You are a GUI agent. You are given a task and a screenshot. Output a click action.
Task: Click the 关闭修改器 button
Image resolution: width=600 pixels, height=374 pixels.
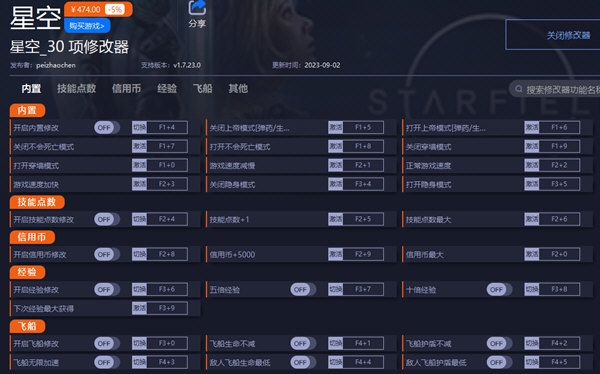tap(553, 35)
